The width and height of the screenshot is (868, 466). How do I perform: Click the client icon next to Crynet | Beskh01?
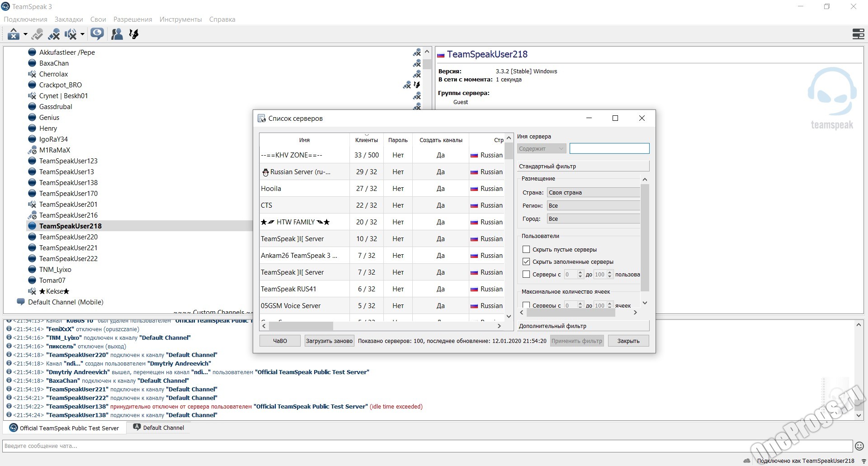tap(32, 96)
